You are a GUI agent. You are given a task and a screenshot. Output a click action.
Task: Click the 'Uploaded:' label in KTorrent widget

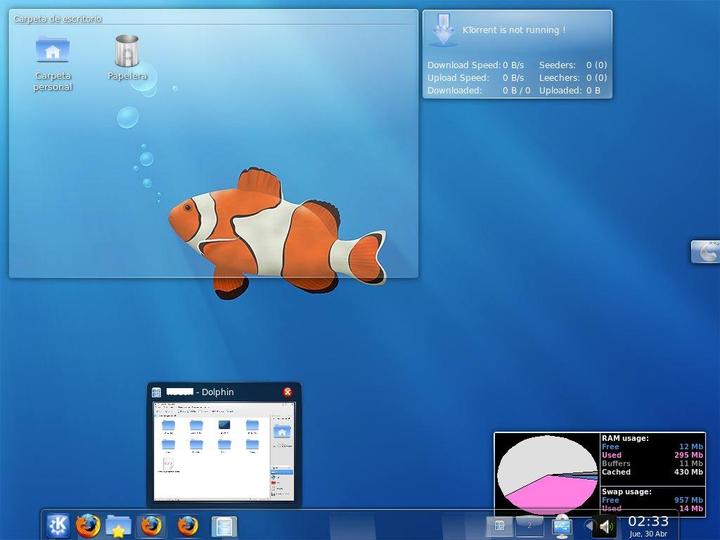(x=561, y=90)
